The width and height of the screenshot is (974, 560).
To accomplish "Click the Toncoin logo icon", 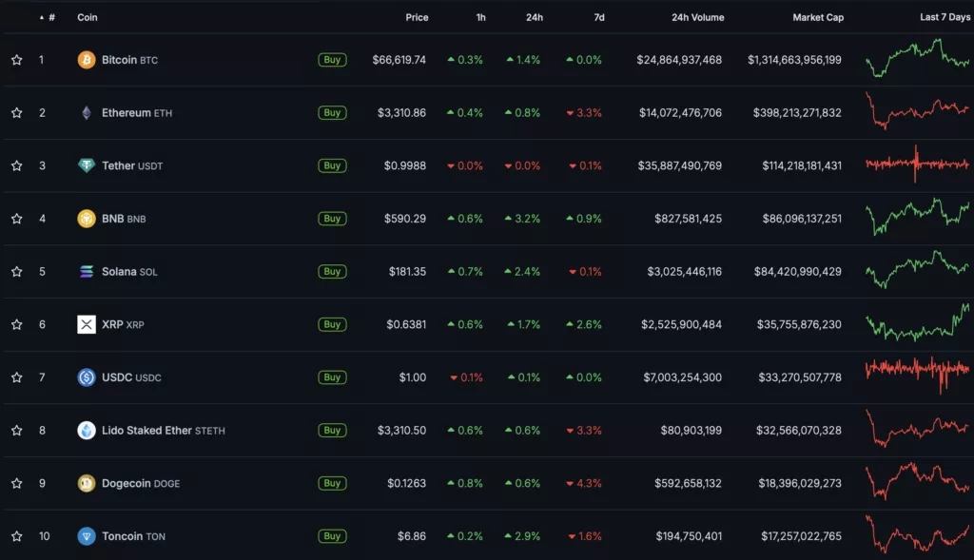I will tap(87, 536).
